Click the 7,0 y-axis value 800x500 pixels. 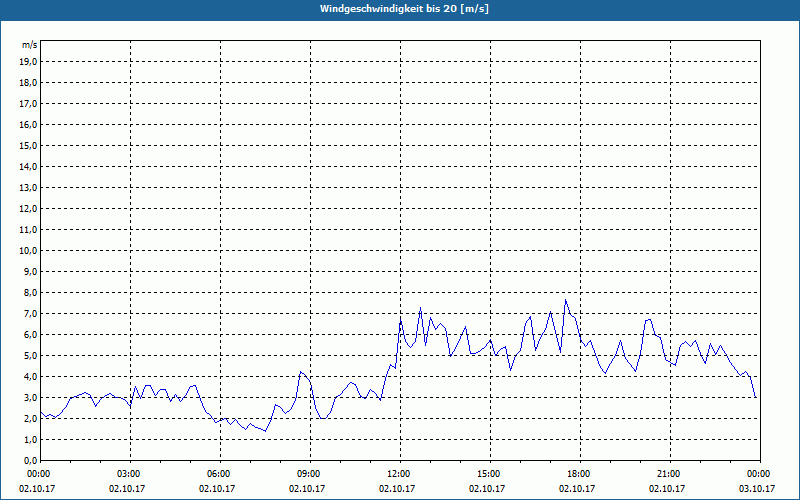tap(30, 313)
